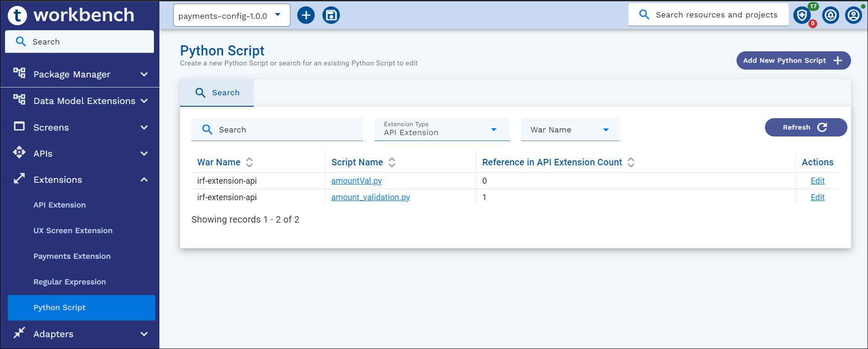Open UX Screen Extension in sidebar
This screenshot has height=349, width=868.
tap(73, 230)
